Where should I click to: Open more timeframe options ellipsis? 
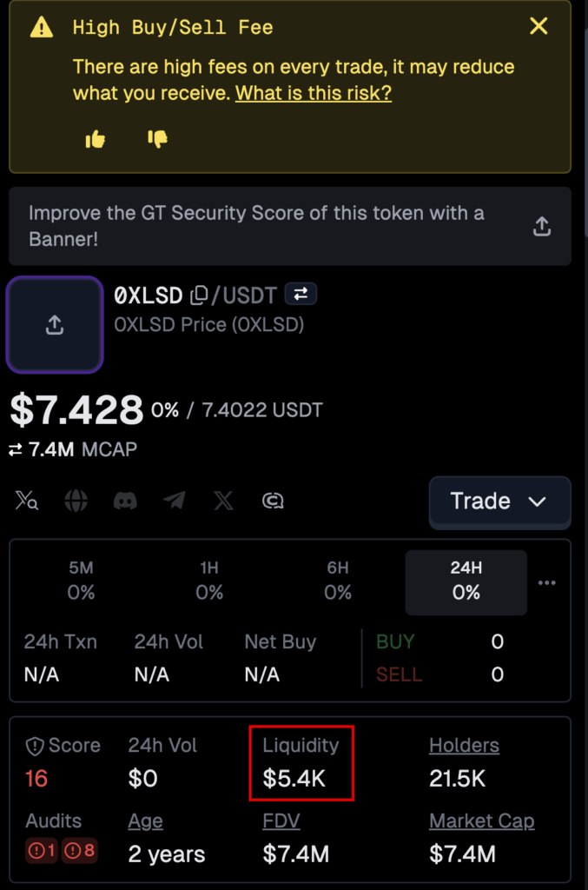click(x=546, y=583)
